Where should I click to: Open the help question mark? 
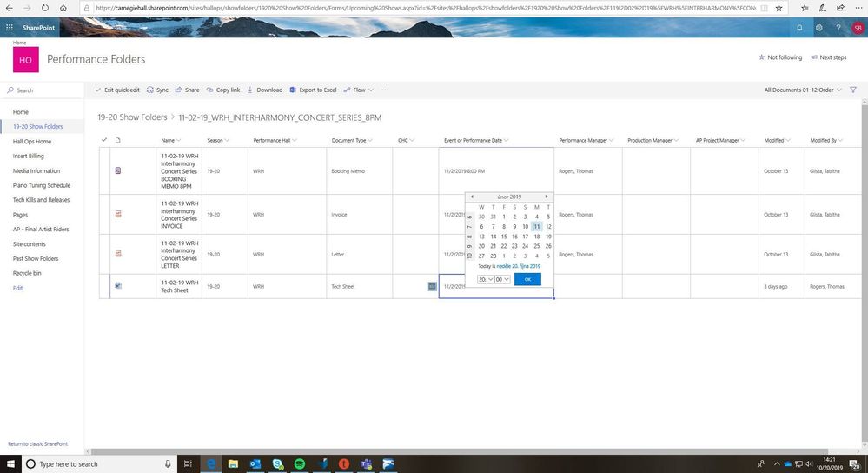tap(838, 28)
